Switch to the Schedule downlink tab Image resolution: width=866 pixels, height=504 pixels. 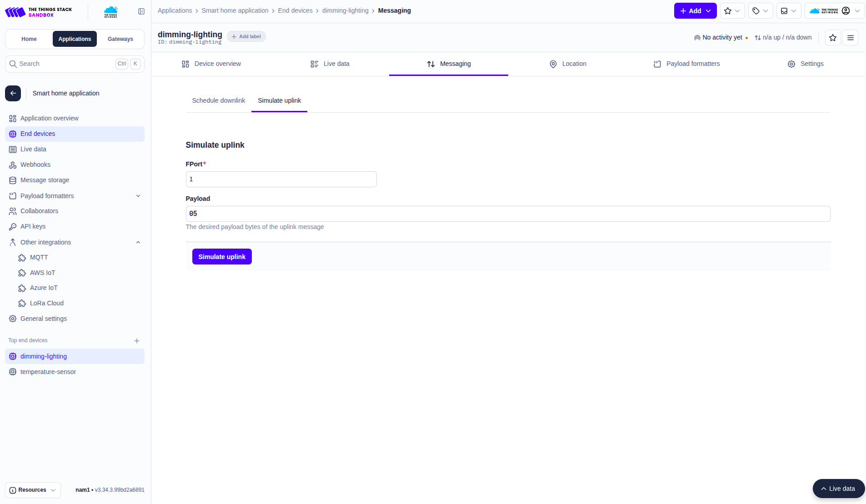tap(218, 100)
